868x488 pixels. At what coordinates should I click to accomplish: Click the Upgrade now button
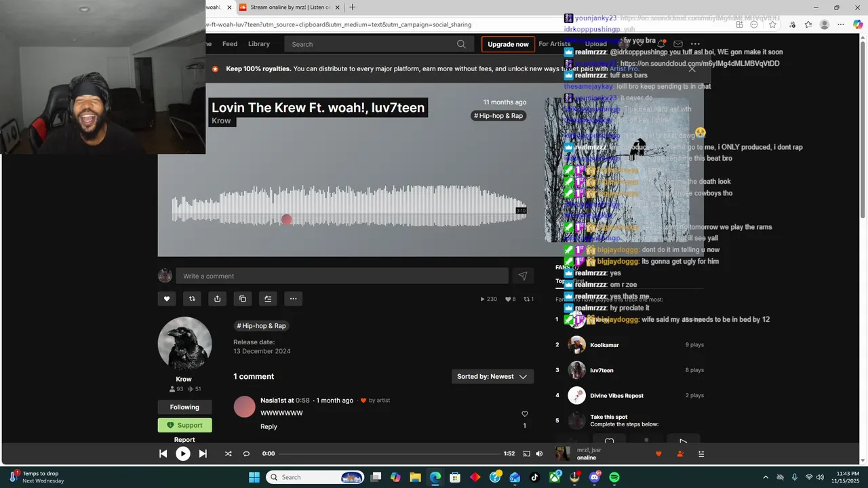click(508, 44)
